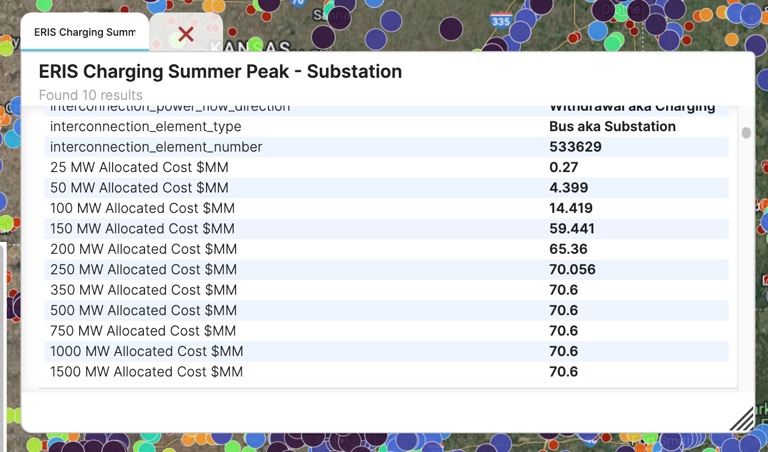Click the 50 MW Allocated Cost row label
Viewport: 768px width, 452px height.
(x=139, y=188)
